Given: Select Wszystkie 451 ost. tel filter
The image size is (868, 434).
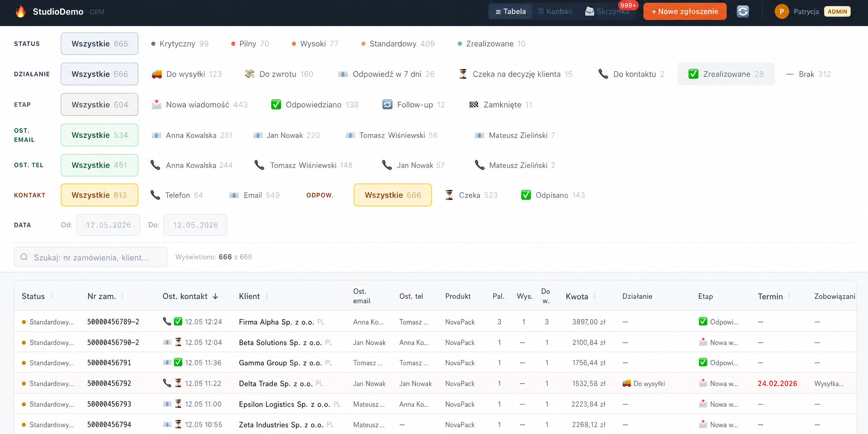Looking at the screenshot, I should click(99, 165).
